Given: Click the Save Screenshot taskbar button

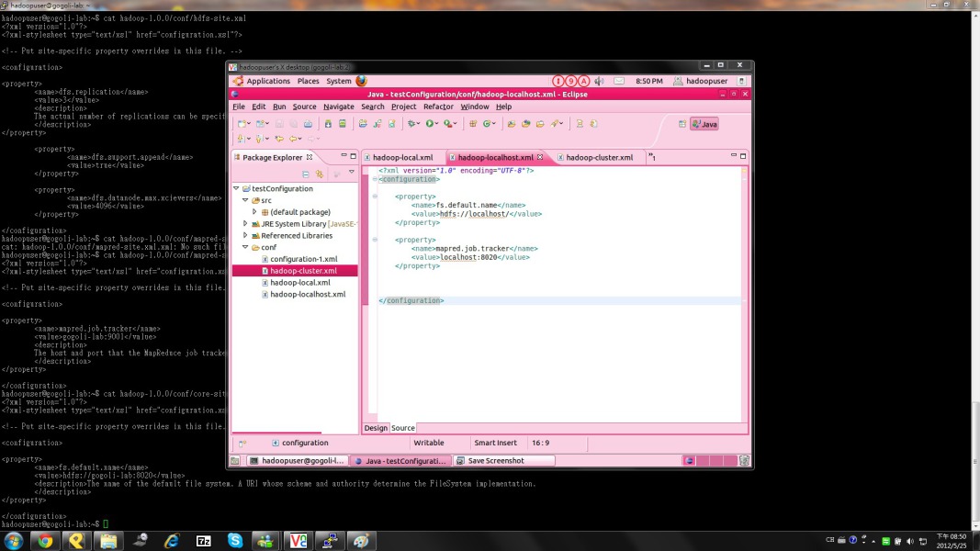Looking at the screenshot, I should pos(503,461).
